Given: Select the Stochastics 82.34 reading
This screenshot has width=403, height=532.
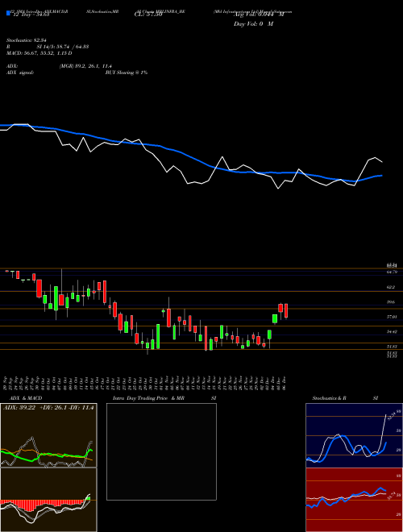Looking at the screenshot, I should tap(28, 40).
